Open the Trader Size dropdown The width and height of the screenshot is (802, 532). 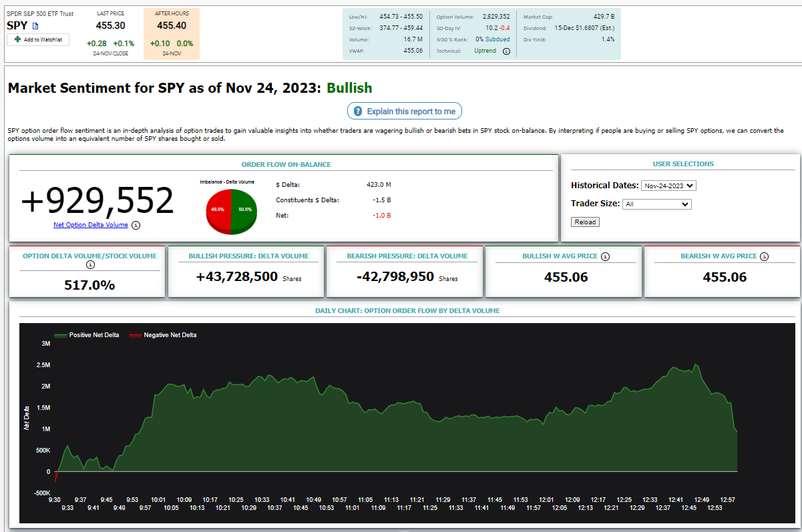tap(656, 204)
